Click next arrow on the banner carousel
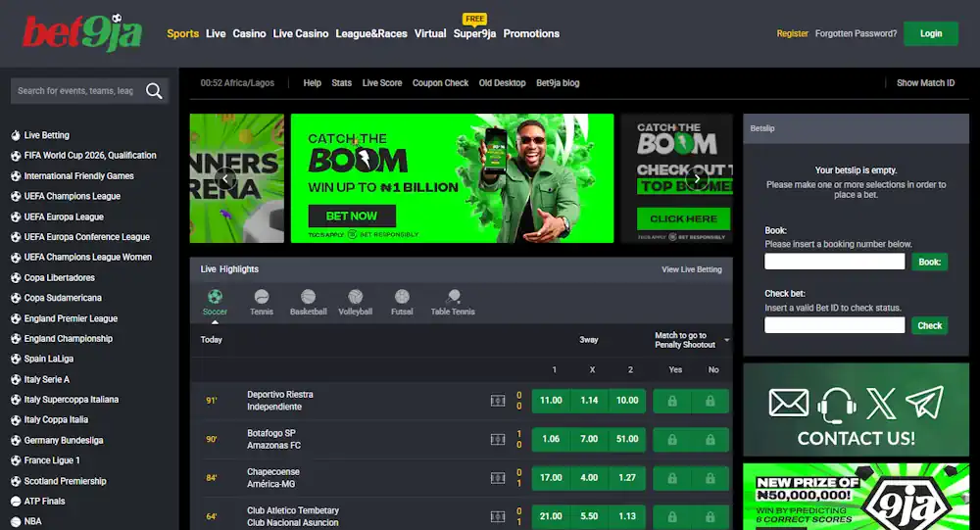 point(697,178)
